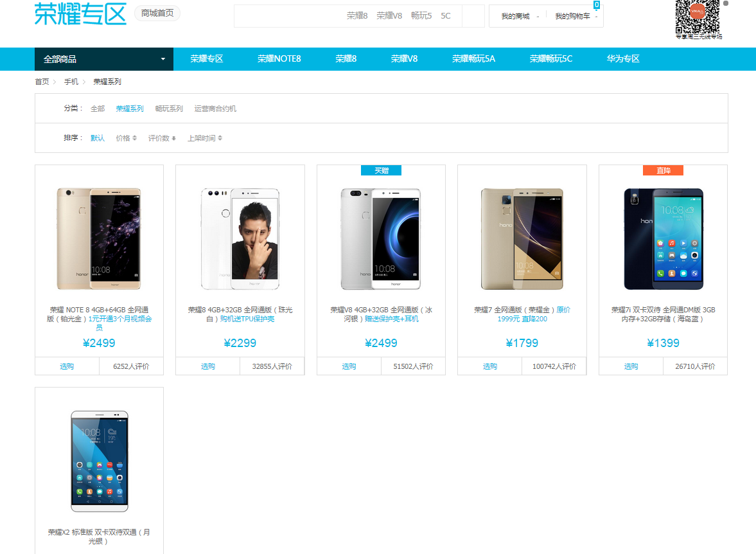Click inside the top search input field

(289, 15)
